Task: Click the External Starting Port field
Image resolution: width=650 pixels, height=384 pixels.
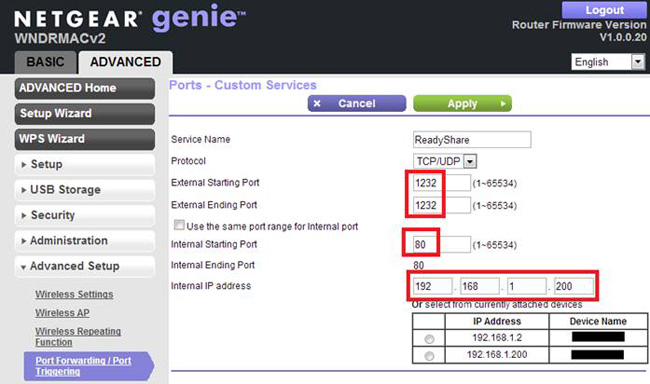Action: pyautogui.click(x=441, y=183)
